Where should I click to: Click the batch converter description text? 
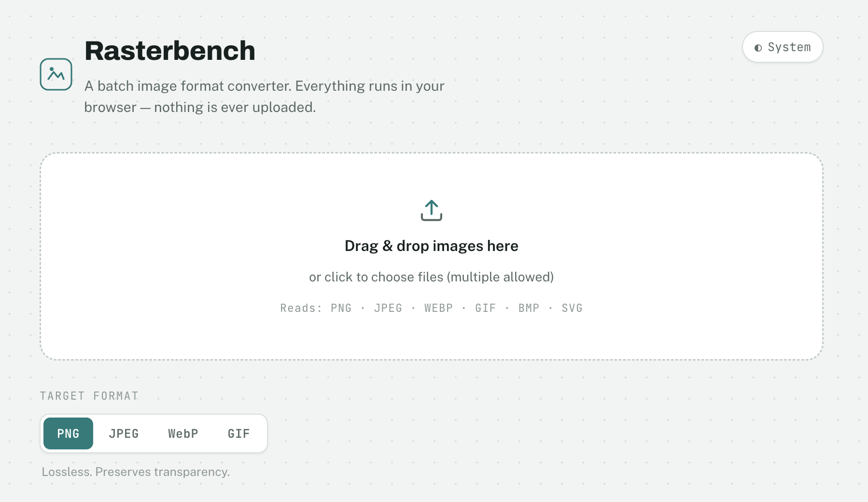coord(264,97)
